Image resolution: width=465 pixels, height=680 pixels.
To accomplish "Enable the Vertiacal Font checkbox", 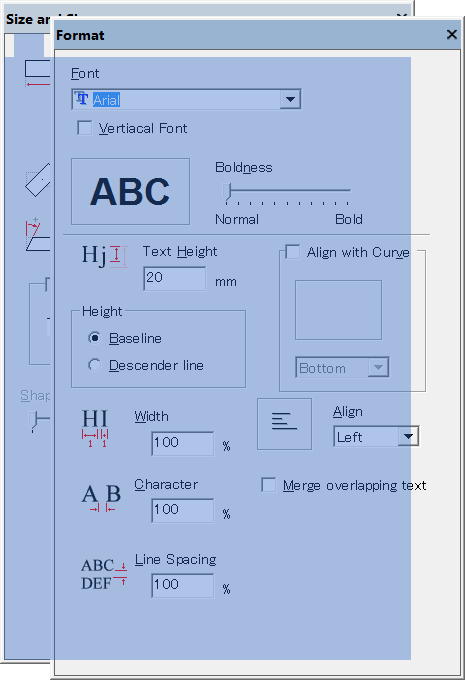I will (85, 128).
